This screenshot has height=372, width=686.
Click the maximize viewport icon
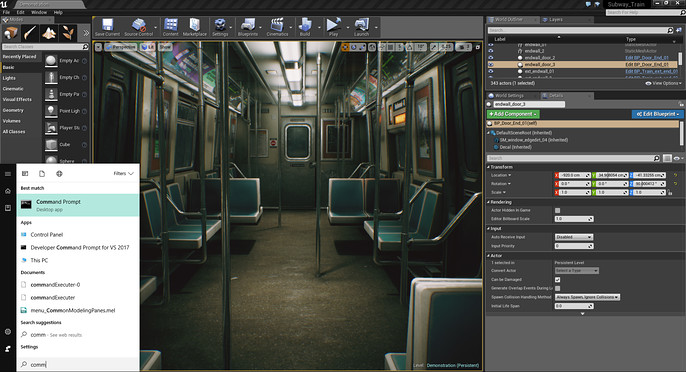click(478, 47)
